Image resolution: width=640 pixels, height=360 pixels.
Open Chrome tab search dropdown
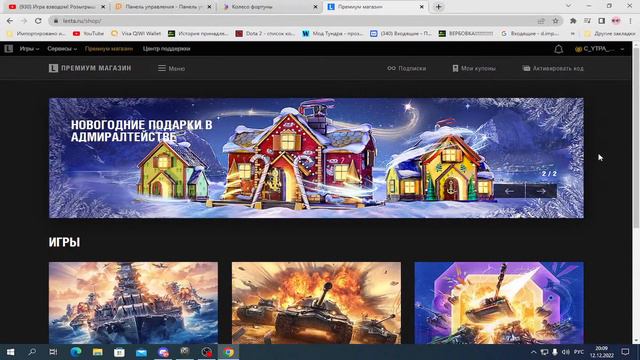568,6
